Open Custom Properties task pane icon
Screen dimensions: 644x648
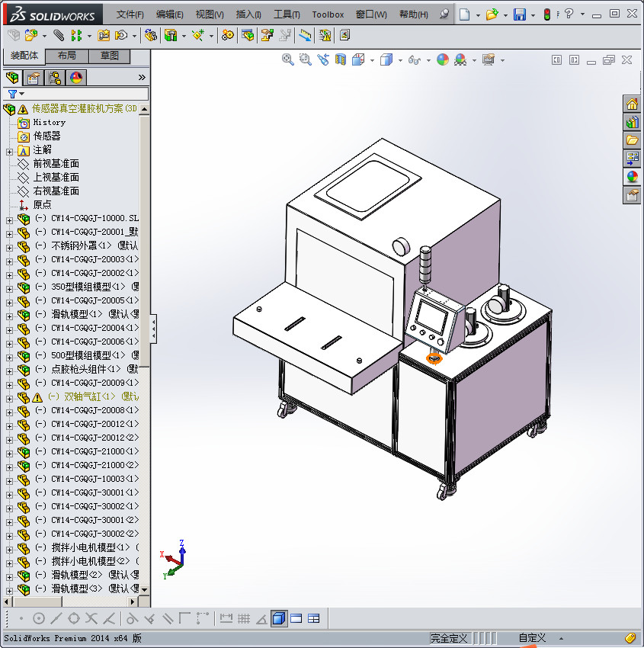coord(632,195)
